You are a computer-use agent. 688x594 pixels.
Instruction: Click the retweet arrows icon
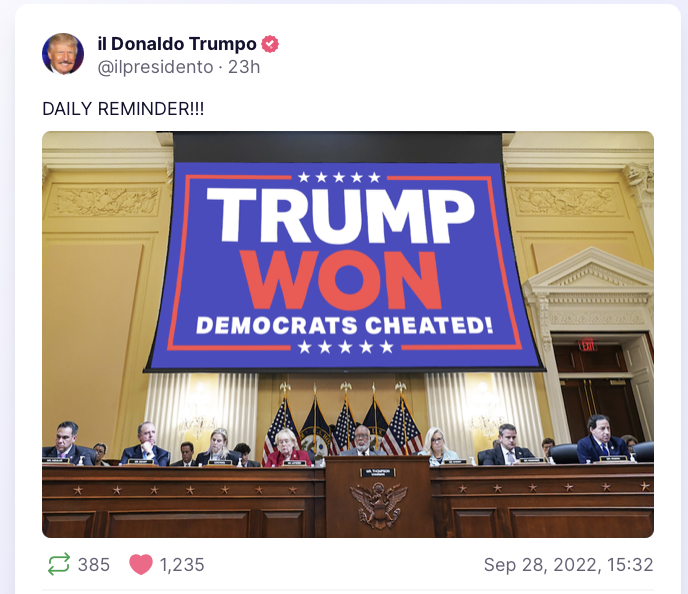pos(59,564)
